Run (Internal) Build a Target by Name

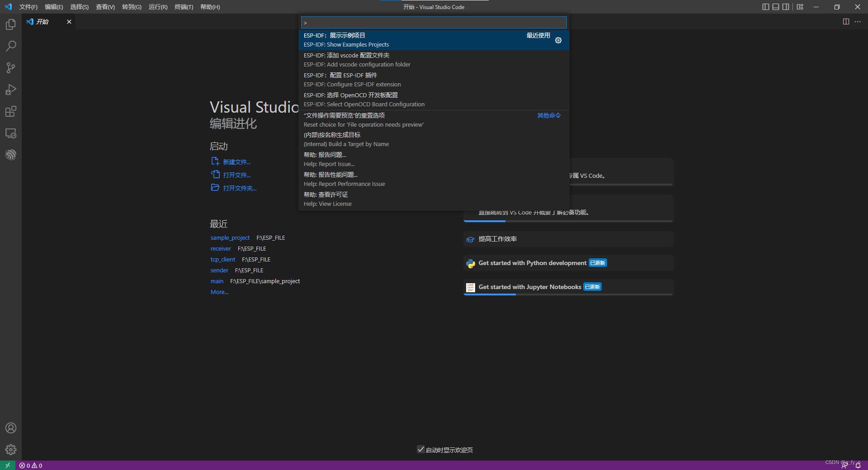[434, 139]
